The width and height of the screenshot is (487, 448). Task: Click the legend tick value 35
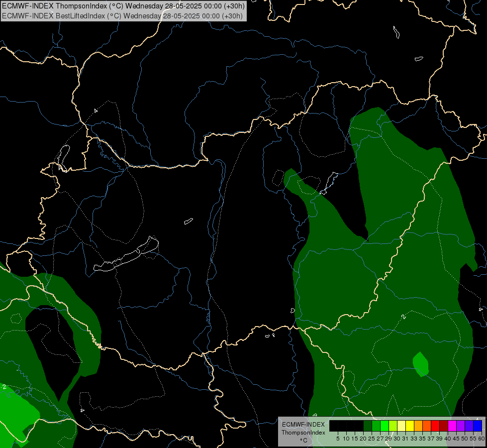pos(422,439)
